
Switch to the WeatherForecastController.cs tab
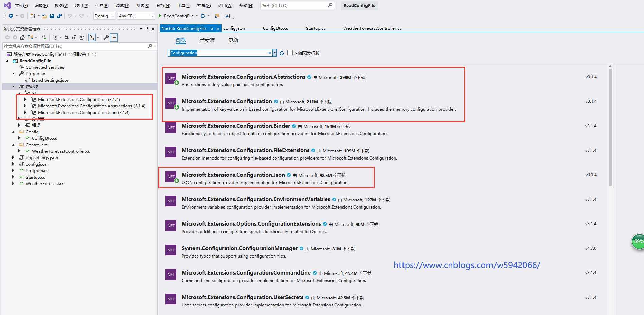click(x=372, y=28)
